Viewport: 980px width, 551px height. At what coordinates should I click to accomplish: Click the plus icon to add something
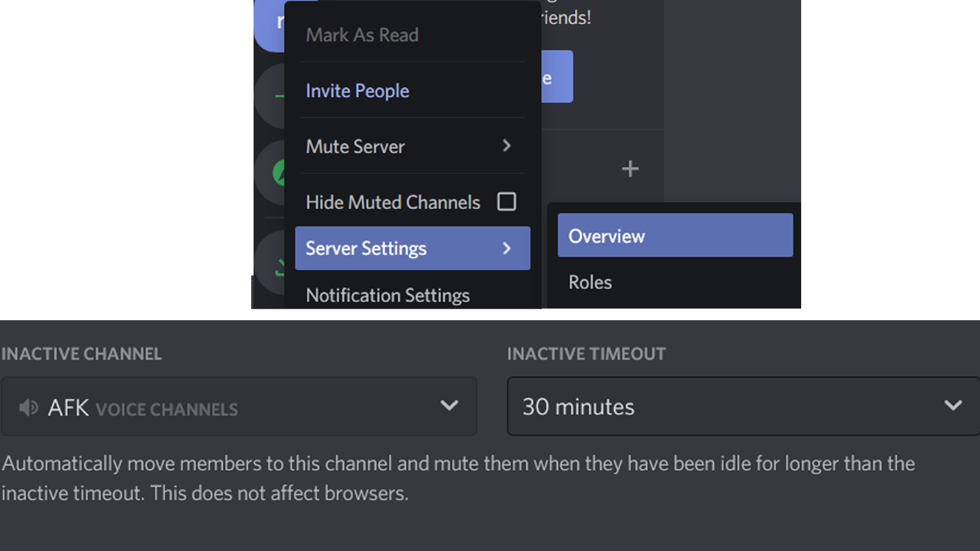point(630,168)
